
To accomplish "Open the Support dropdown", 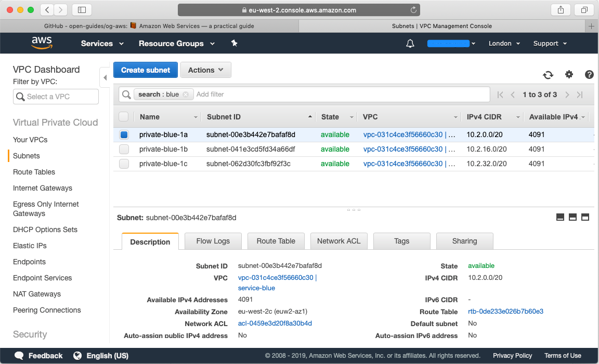I will [550, 44].
